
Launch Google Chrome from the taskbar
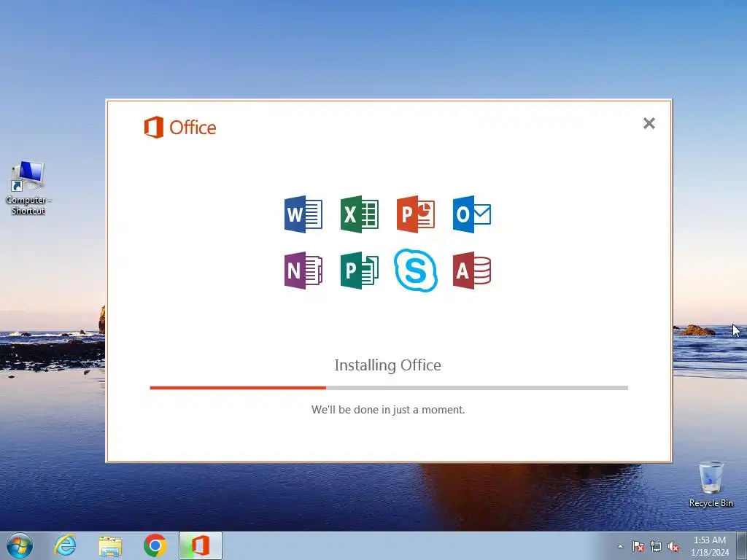pyautogui.click(x=155, y=545)
